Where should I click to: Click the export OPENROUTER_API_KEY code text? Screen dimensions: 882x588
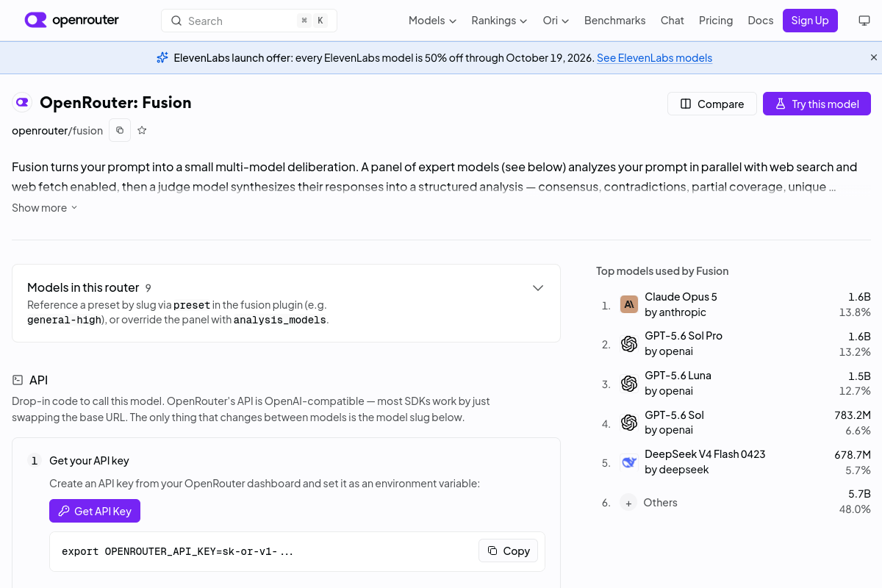coord(177,551)
